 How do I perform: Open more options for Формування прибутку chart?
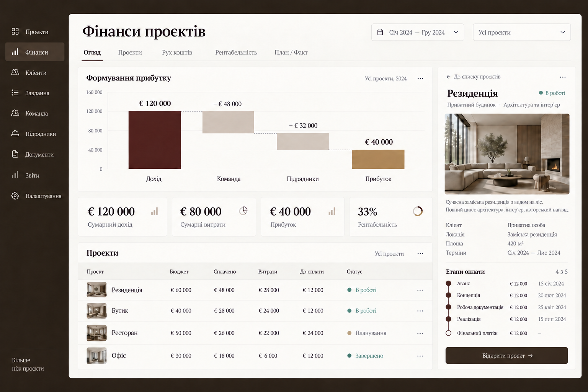pyautogui.click(x=420, y=78)
